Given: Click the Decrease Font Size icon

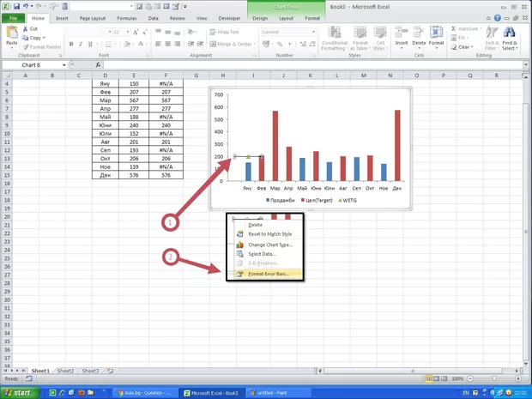Looking at the screenshot, I should click(144, 33).
